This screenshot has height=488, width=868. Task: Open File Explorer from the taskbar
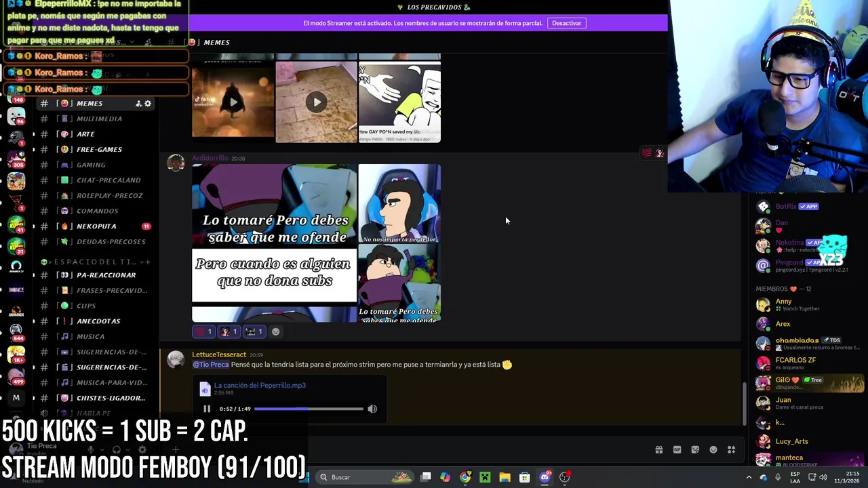(x=505, y=477)
